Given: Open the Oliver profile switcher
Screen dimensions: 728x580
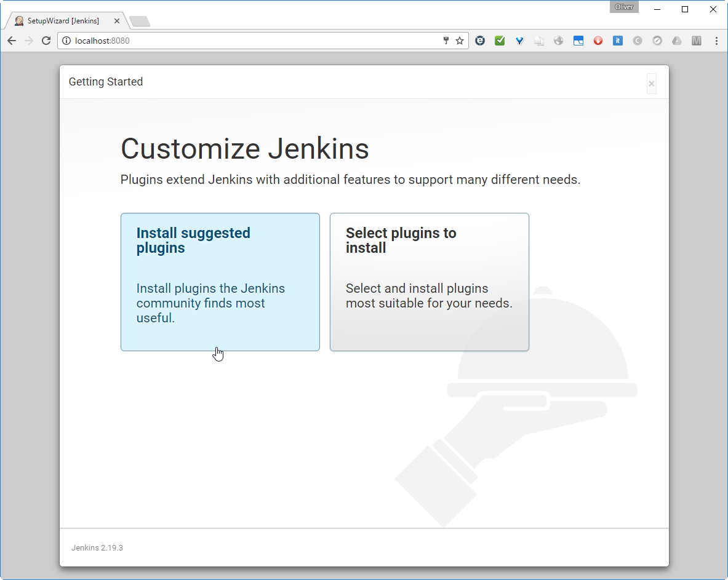Looking at the screenshot, I should click(624, 7).
